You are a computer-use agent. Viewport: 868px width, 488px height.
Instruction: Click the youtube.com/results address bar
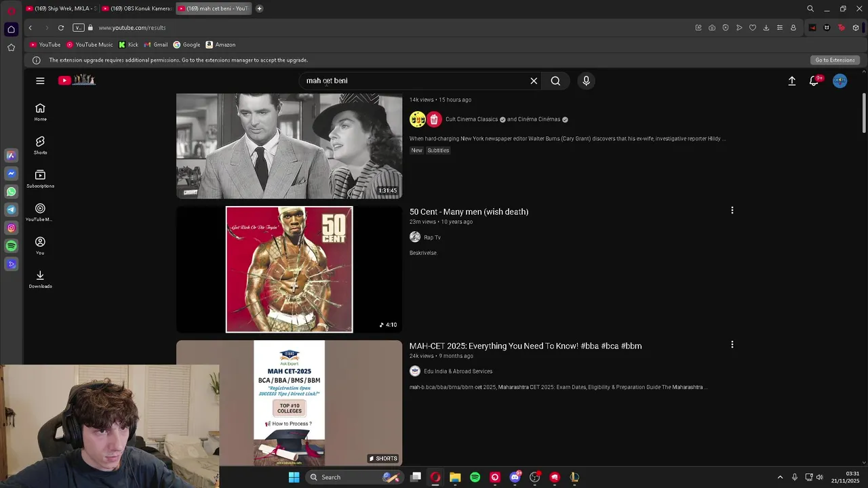[x=132, y=28]
